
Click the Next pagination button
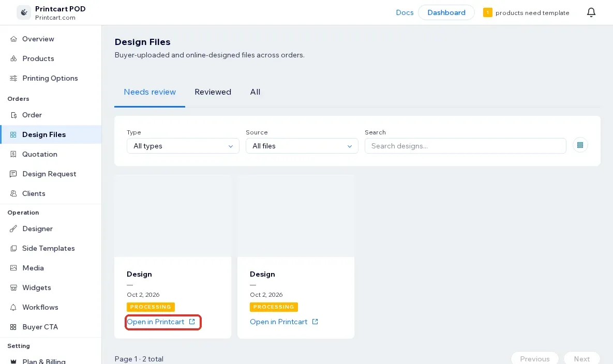point(582,358)
